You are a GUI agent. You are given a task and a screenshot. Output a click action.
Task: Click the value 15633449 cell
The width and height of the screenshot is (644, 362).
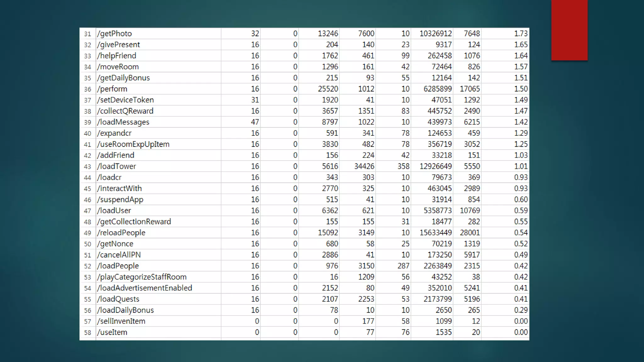[x=435, y=233]
